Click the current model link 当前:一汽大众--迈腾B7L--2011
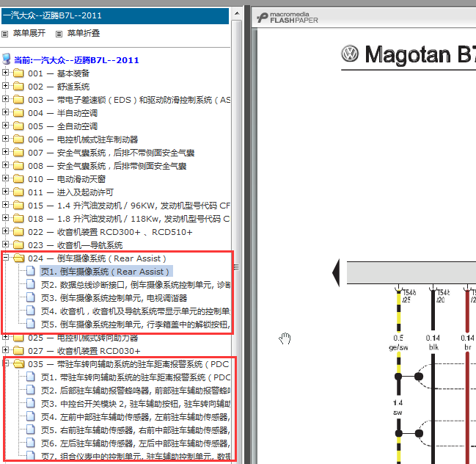Viewport: 476px width, 464px height. (76, 60)
